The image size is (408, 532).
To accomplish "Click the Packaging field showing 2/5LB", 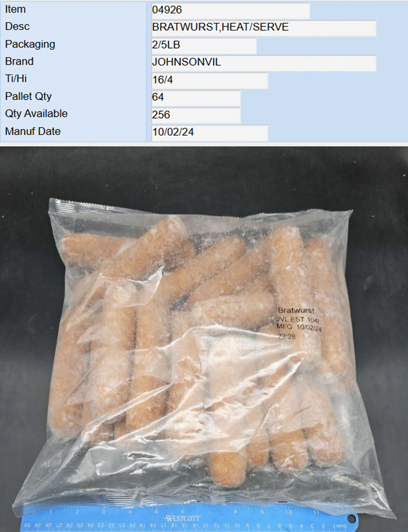I will [x=204, y=46].
